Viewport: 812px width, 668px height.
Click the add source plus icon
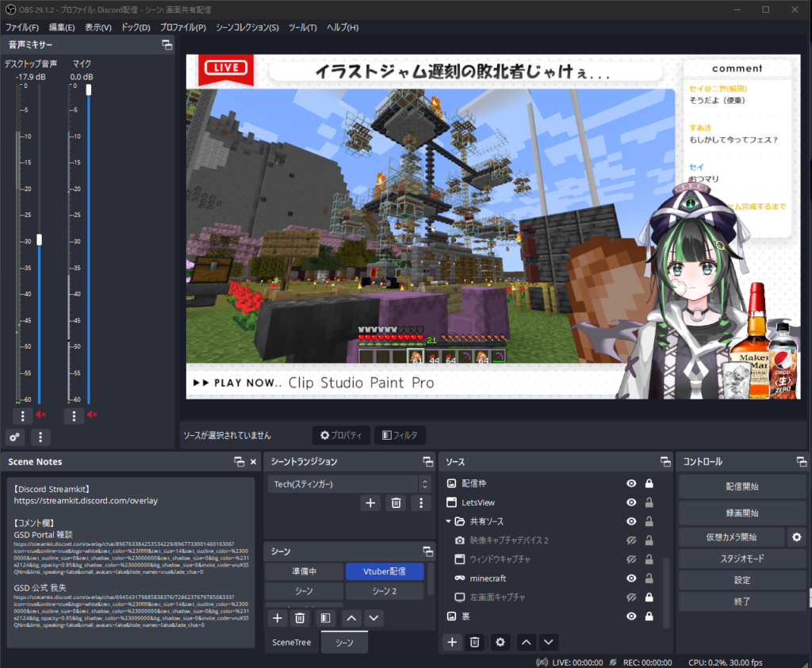(x=452, y=642)
